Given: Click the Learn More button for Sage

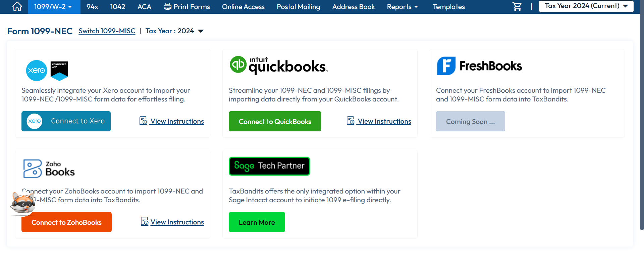Looking at the screenshot, I should pos(257,222).
